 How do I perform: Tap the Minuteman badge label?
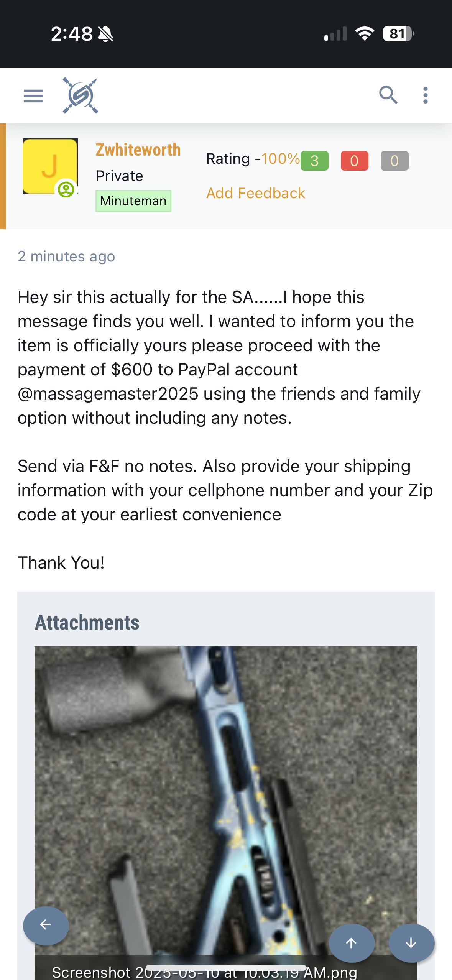coord(133,201)
